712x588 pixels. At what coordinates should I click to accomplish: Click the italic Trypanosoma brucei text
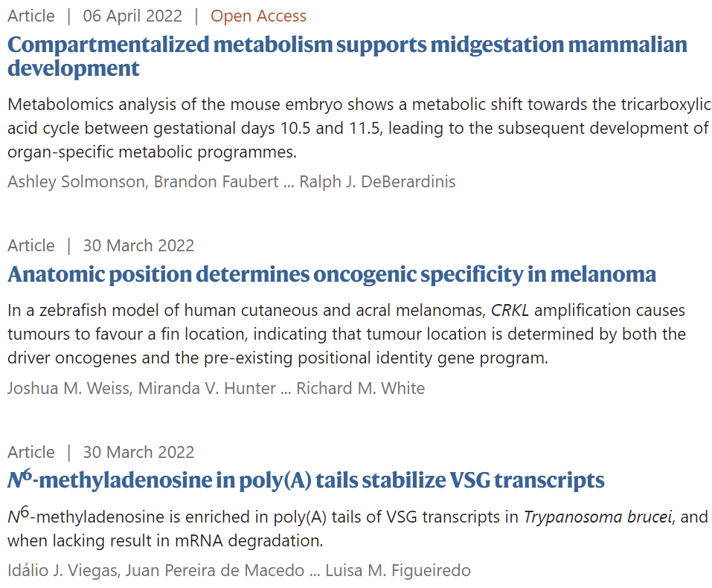point(597,517)
